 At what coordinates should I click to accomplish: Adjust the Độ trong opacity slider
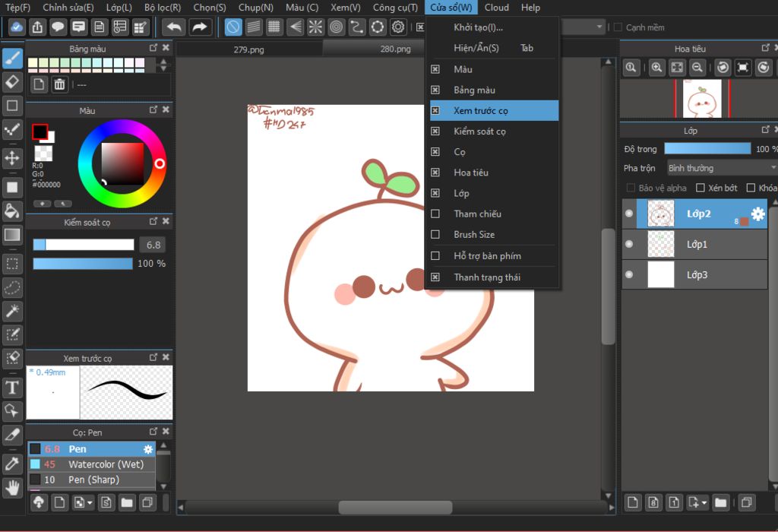pos(707,149)
